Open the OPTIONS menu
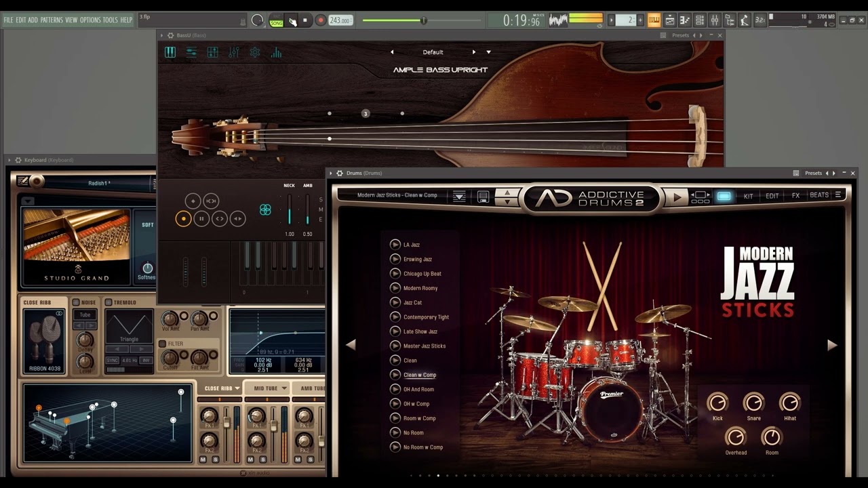The image size is (868, 488). (90, 20)
